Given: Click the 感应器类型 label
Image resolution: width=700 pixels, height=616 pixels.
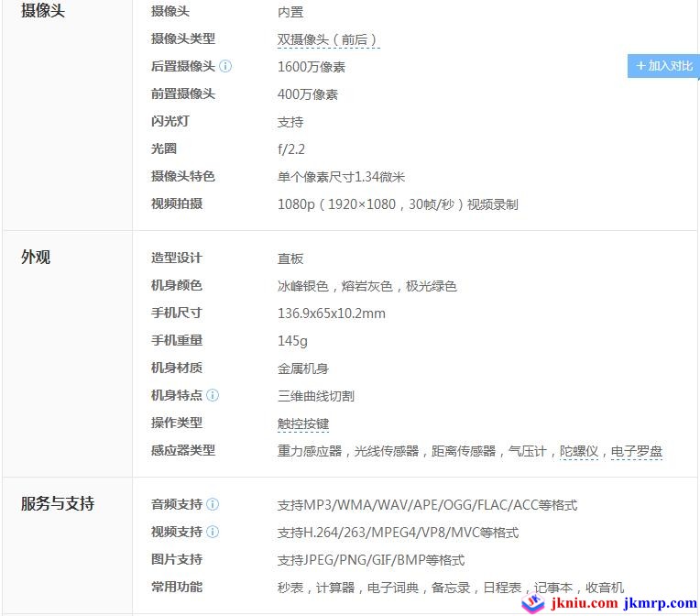Looking at the screenshot, I should (x=183, y=450).
